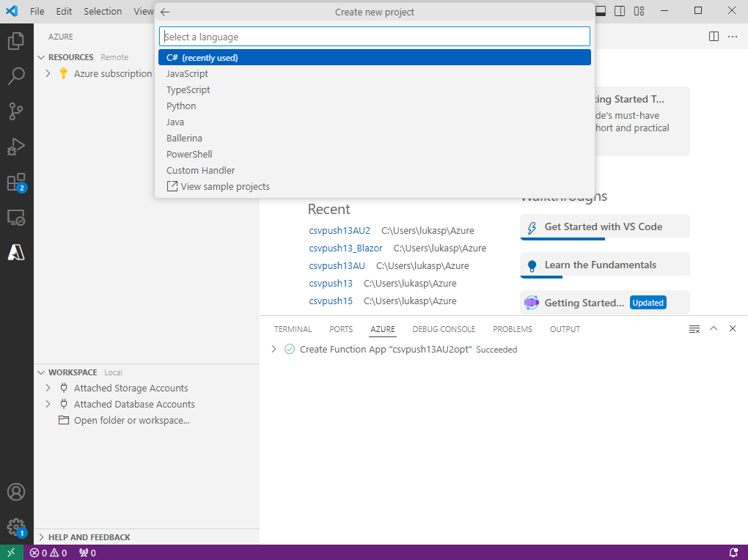Open the Edit menu
748x560 pixels.
click(64, 12)
